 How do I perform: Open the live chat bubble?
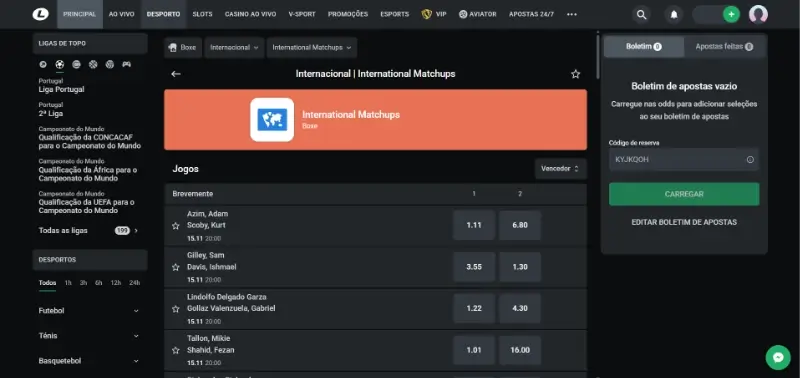(x=778, y=358)
